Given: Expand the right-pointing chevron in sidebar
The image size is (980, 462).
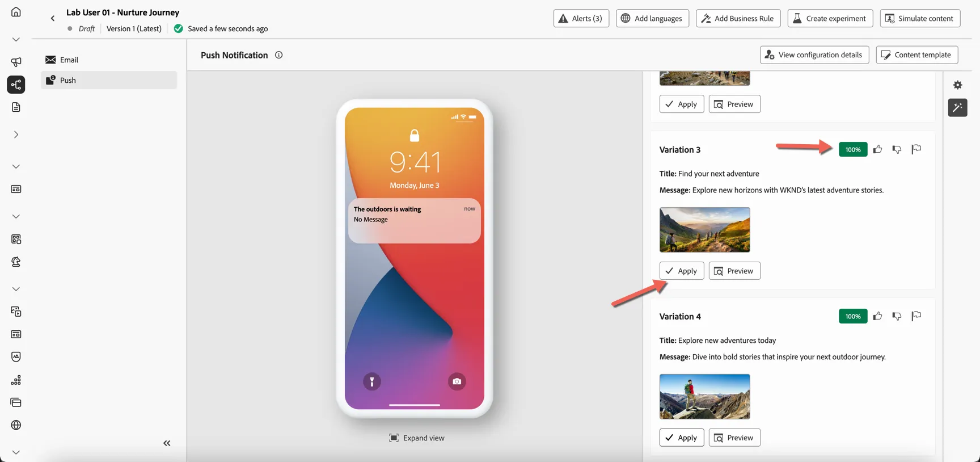Looking at the screenshot, I should pyautogui.click(x=16, y=135).
